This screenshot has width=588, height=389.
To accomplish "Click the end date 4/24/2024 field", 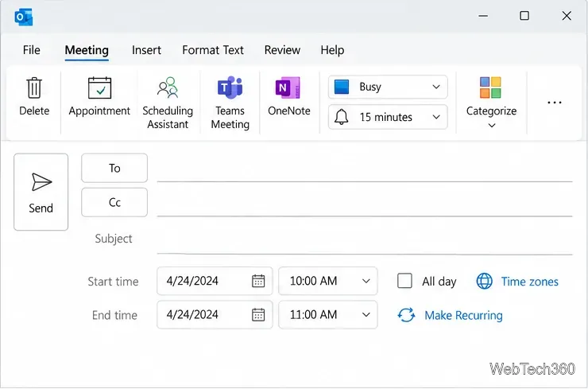I will [x=215, y=315].
